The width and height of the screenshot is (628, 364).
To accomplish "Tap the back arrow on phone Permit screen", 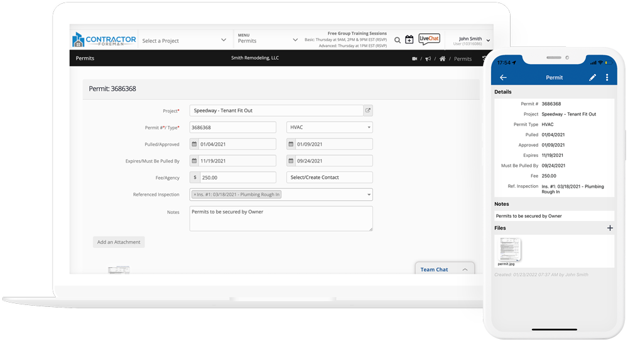I will click(x=503, y=78).
